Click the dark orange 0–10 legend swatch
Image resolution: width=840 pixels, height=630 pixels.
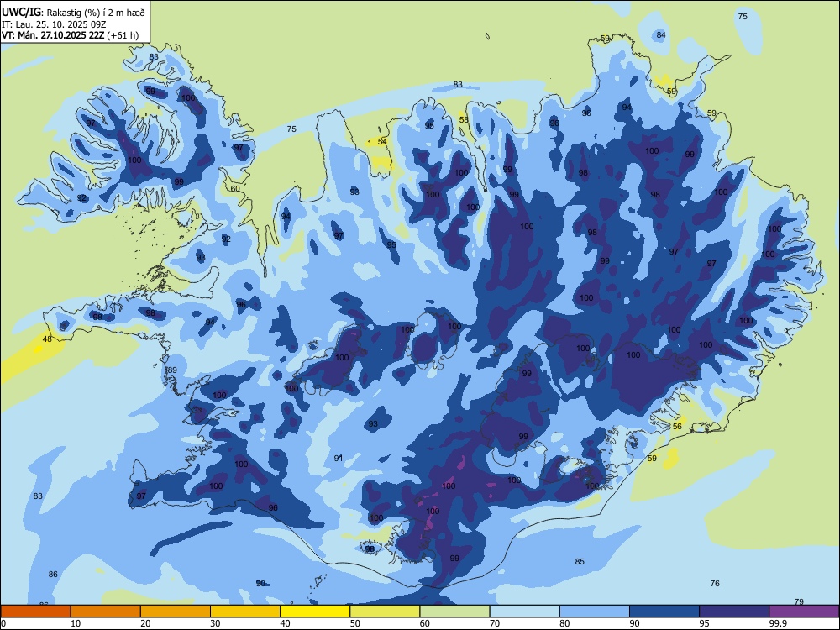pos(35,612)
